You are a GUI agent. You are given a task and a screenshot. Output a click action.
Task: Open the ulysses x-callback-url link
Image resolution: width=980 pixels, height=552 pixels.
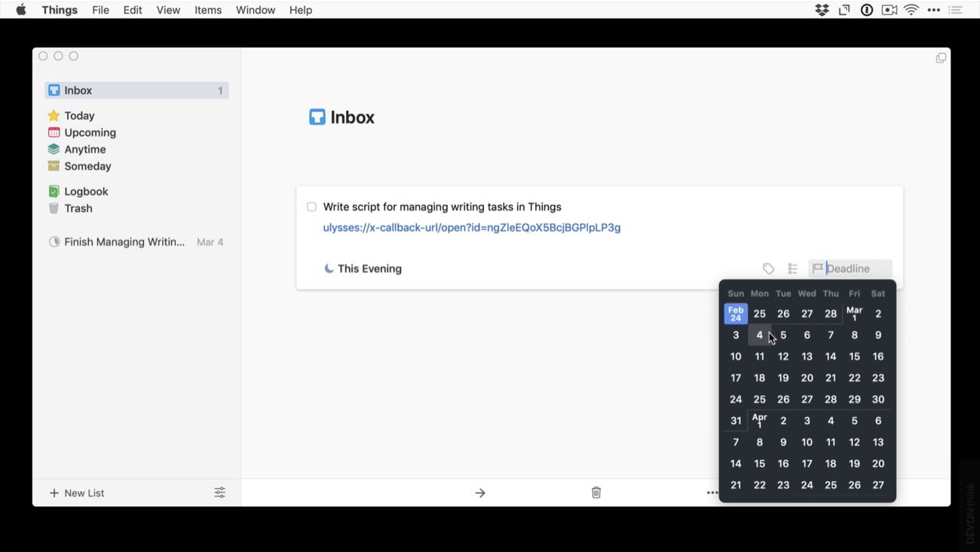(472, 228)
